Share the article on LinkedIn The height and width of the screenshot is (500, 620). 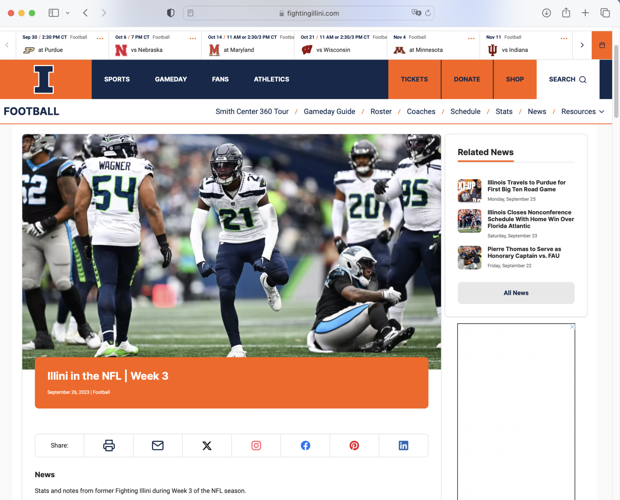(403, 445)
